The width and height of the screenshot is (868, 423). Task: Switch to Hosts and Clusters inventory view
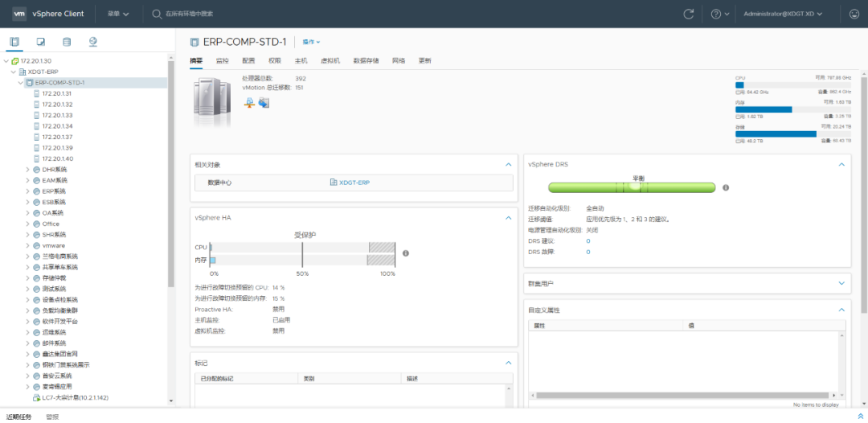pyautogui.click(x=14, y=42)
